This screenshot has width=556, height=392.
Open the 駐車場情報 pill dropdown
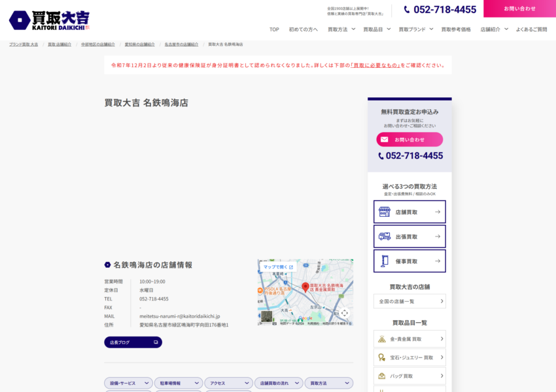tap(179, 383)
